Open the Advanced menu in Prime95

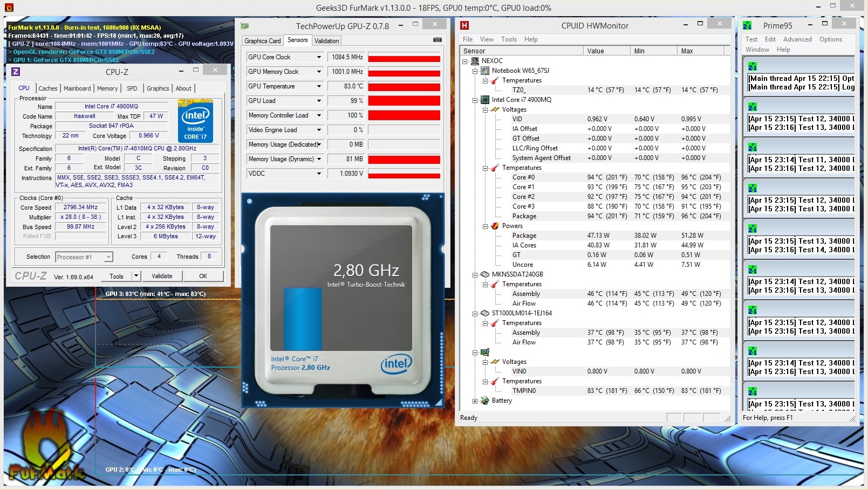pyautogui.click(x=797, y=39)
